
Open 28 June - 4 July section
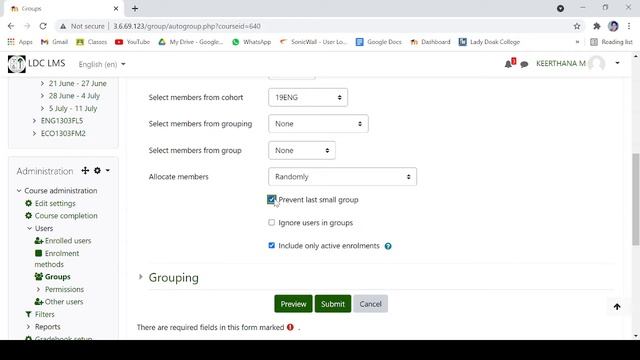pyautogui.click(x=74, y=96)
